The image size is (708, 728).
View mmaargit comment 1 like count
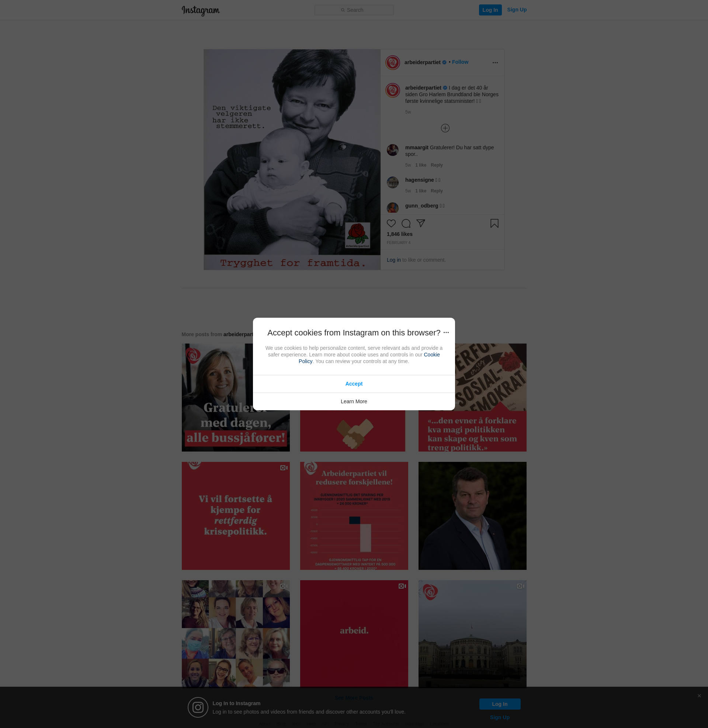point(421,165)
